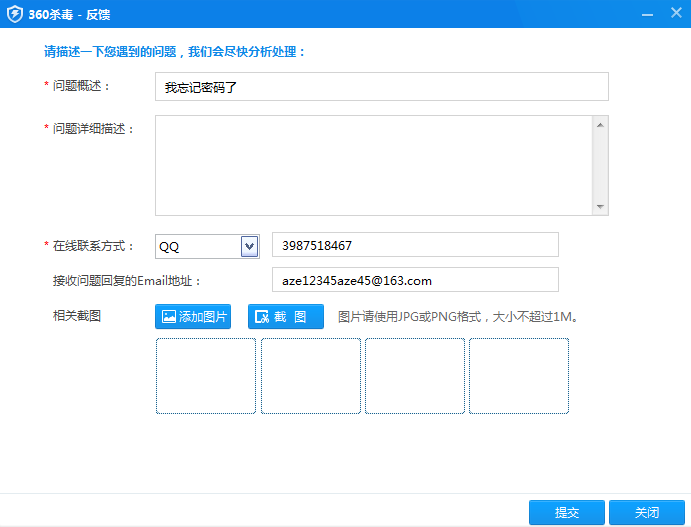691x527 pixels.
Task: Click the picture icon on 添加图片
Action: pyautogui.click(x=169, y=317)
